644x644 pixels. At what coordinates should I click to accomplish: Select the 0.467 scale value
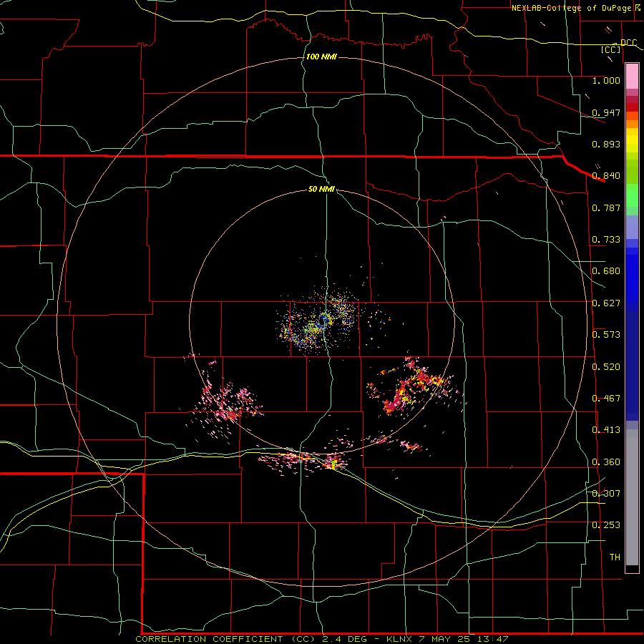click(x=606, y=399)
